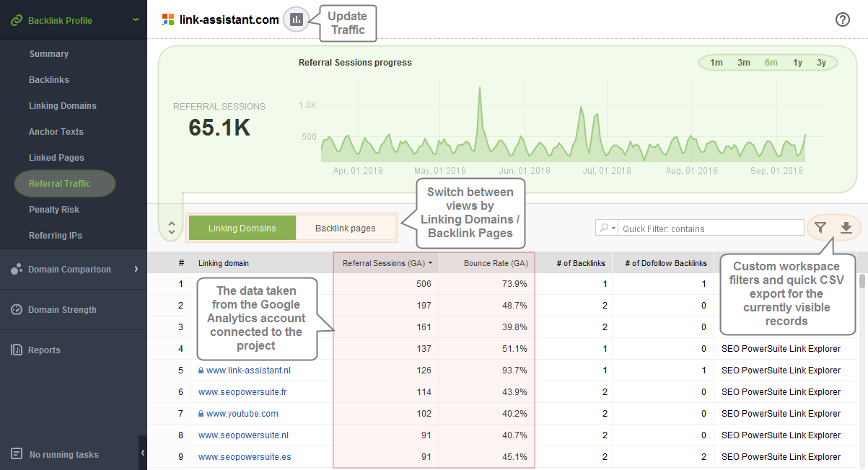Click the 73.9% bounce rate cell
The image size is (868, 470).
pyautogui.click(x=514, y=284)
